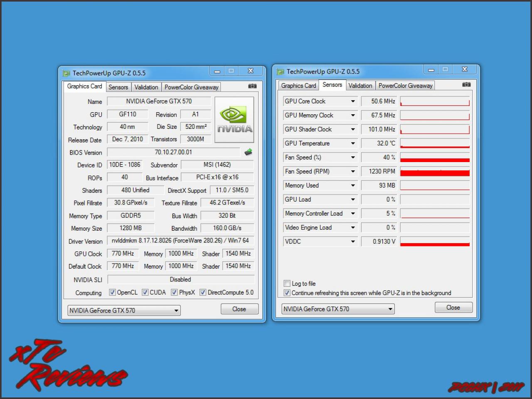Open the Fan Speed (%) sensor dropdown

pos(353,158)
